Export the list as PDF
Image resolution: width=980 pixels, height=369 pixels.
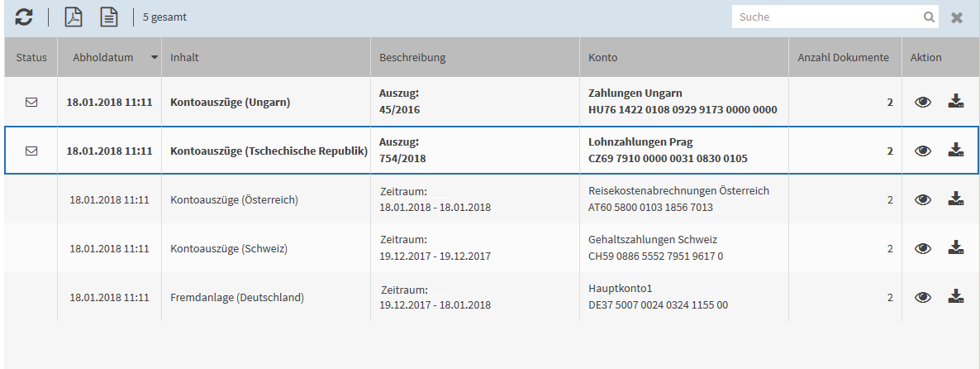click(74, 17)
